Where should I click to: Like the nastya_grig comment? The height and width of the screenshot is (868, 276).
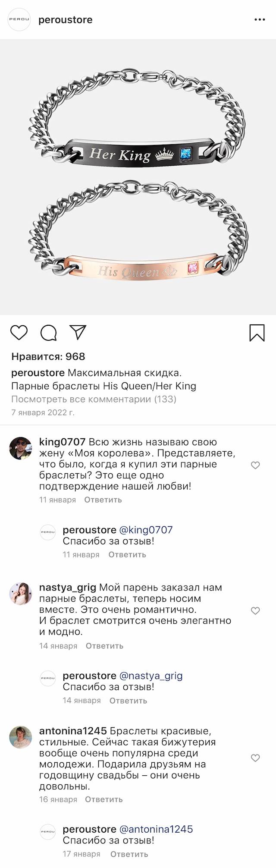255,610
